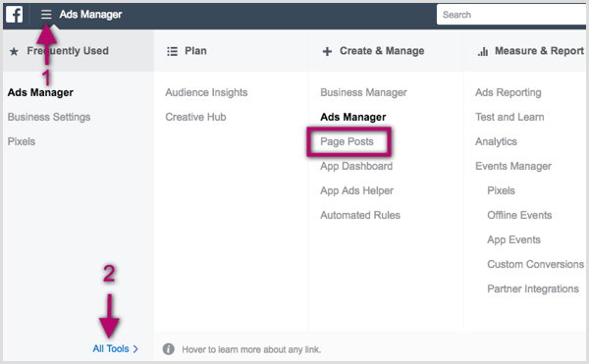Open Audience Insights
Screen dimensions: 589x364
[x=206, y=92]
